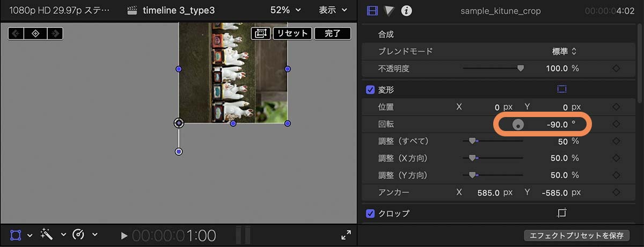Open the ブレンドモード 標準 dropdown
The height and width of the screenshot is (247, 644).
tap(563, 52)
